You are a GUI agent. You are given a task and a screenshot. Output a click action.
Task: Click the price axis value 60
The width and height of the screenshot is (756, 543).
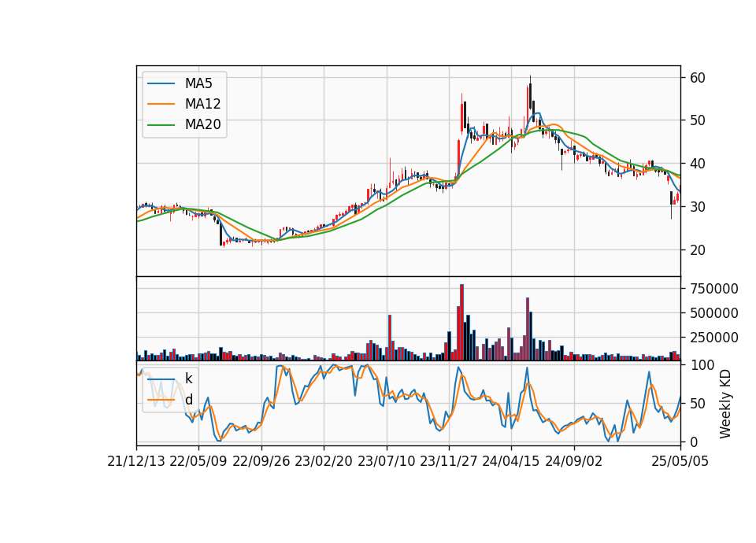[x=698, y=78]
